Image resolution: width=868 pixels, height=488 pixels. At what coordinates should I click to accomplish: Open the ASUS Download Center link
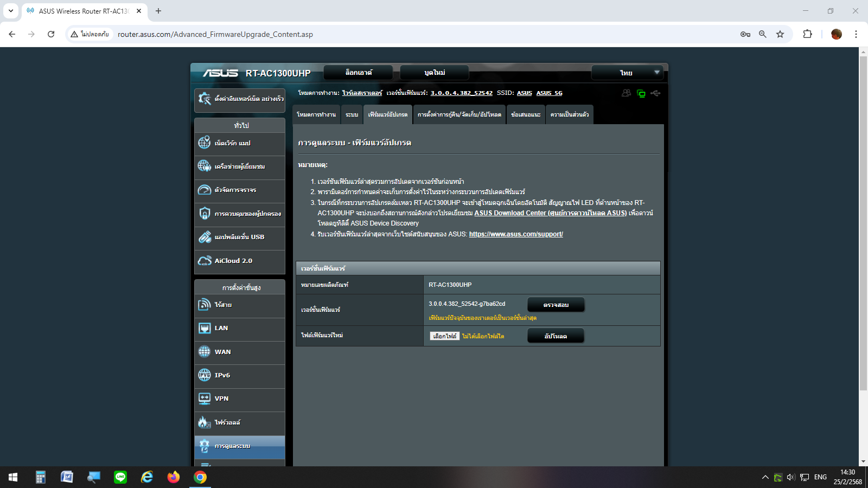550,213
